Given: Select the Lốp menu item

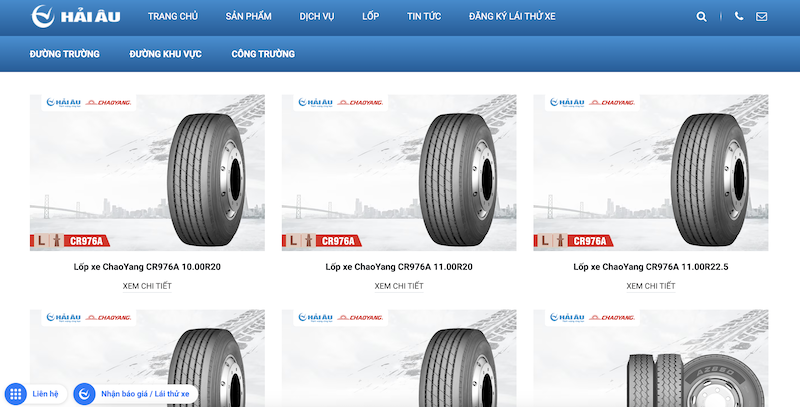Looking at the screenshot, I should (x=371, y=17).
